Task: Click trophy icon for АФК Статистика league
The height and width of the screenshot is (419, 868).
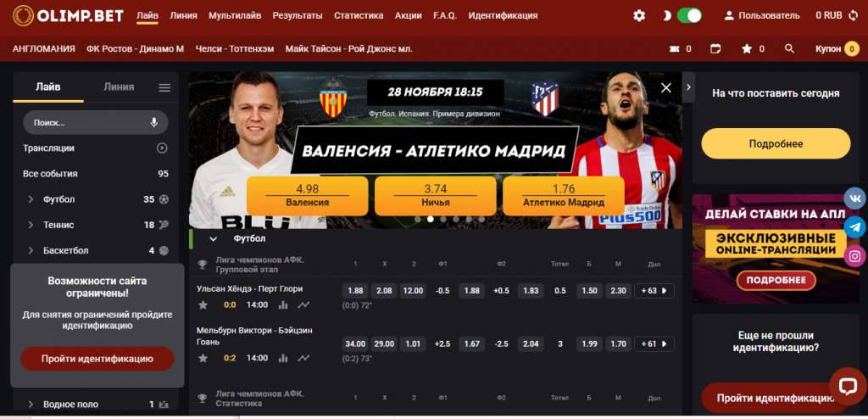Action: [203, 398]
